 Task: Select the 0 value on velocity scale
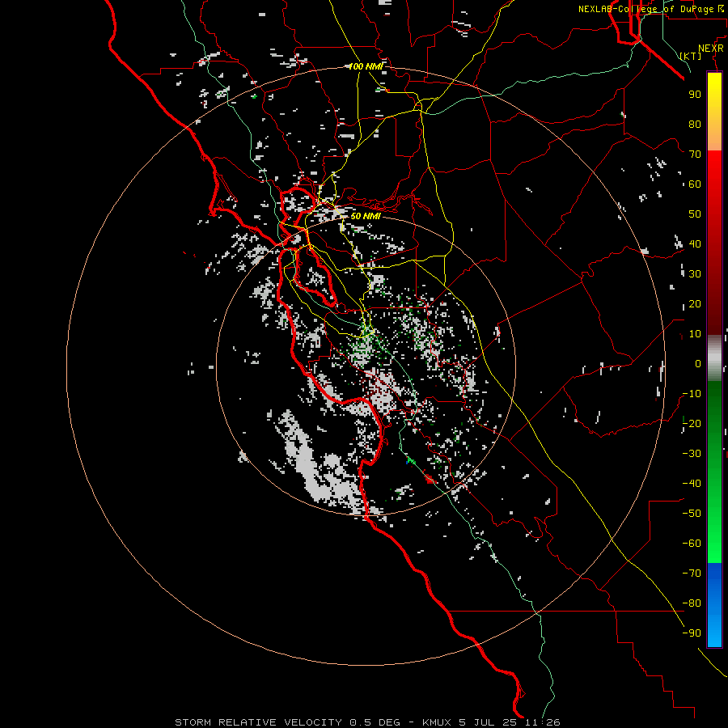698,364
